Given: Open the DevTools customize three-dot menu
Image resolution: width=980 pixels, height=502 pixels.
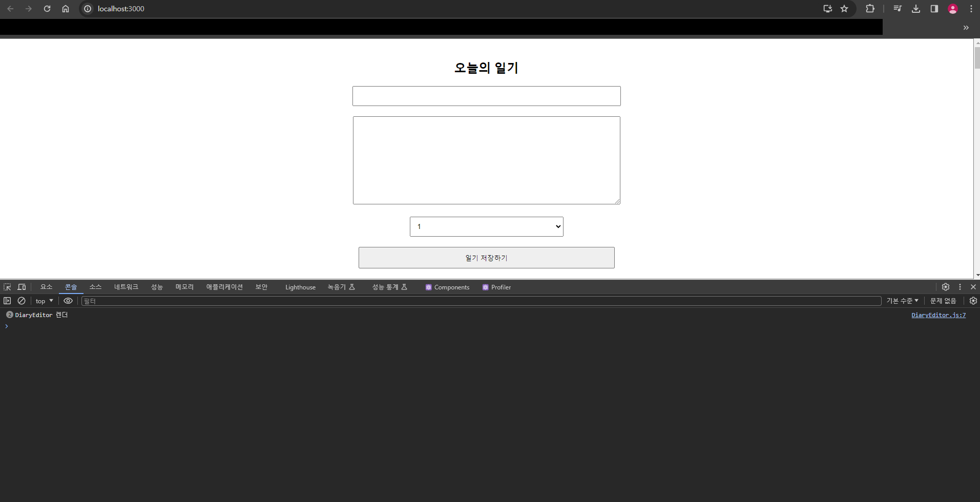Looking at the screenshot, I should click(x=960, y=287).
